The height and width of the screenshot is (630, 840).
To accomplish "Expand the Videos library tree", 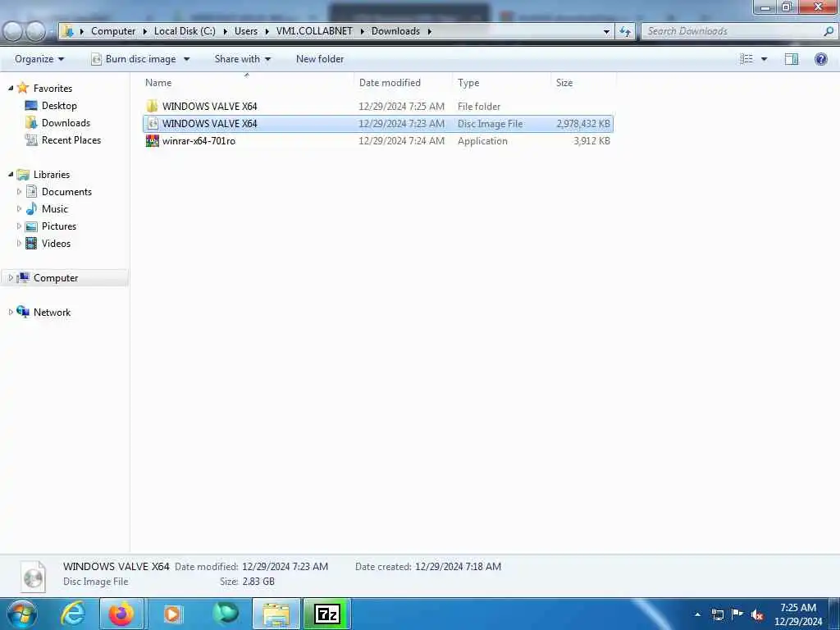I will [x=20, y=243].
